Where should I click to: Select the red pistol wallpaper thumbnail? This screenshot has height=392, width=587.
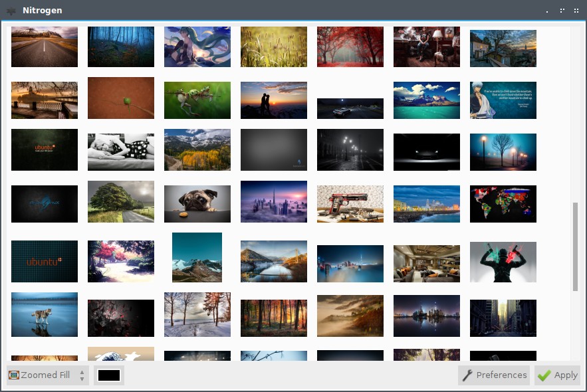[350, 204]
